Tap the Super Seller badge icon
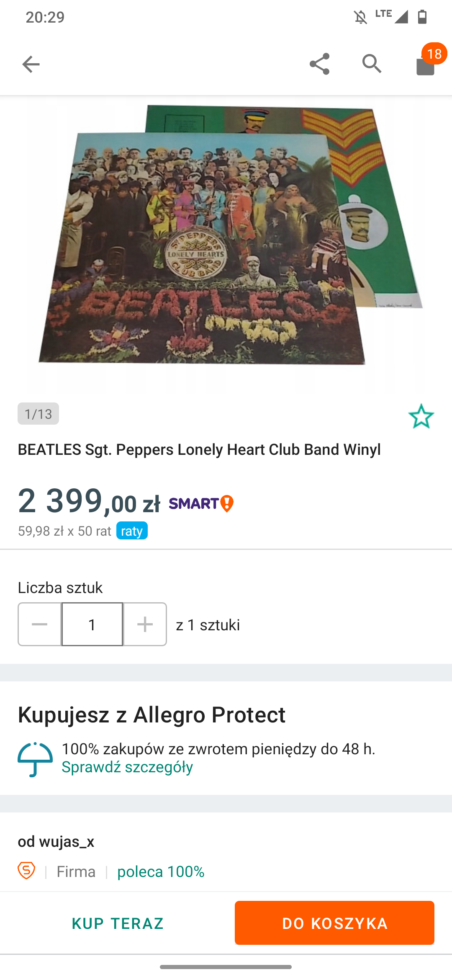The image size is (452, 980). click(x=26, y=871)
